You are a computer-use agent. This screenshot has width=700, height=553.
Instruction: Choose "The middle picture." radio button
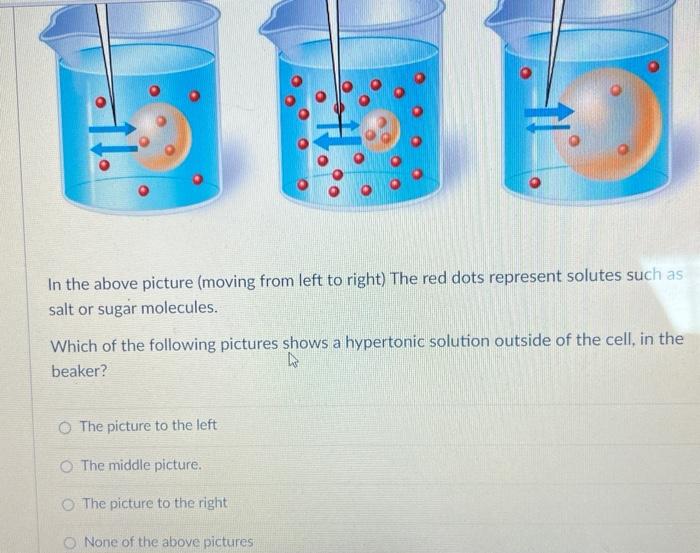click(66, 467)
